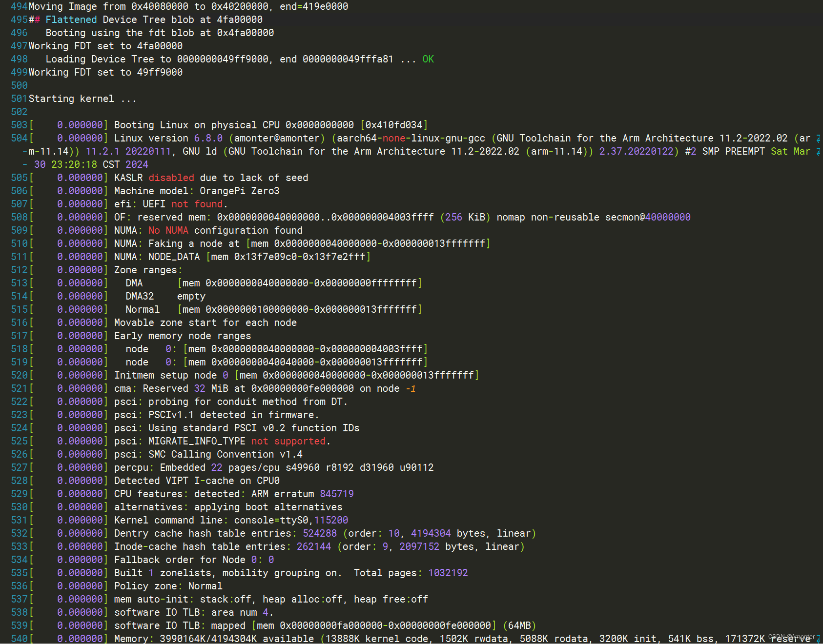Click 'Detected VIPT I-cache on CPU0' line

[197, 481]
